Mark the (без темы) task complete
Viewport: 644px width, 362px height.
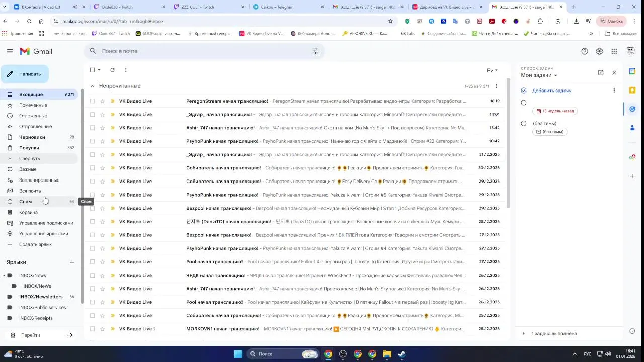click(524, 123)
